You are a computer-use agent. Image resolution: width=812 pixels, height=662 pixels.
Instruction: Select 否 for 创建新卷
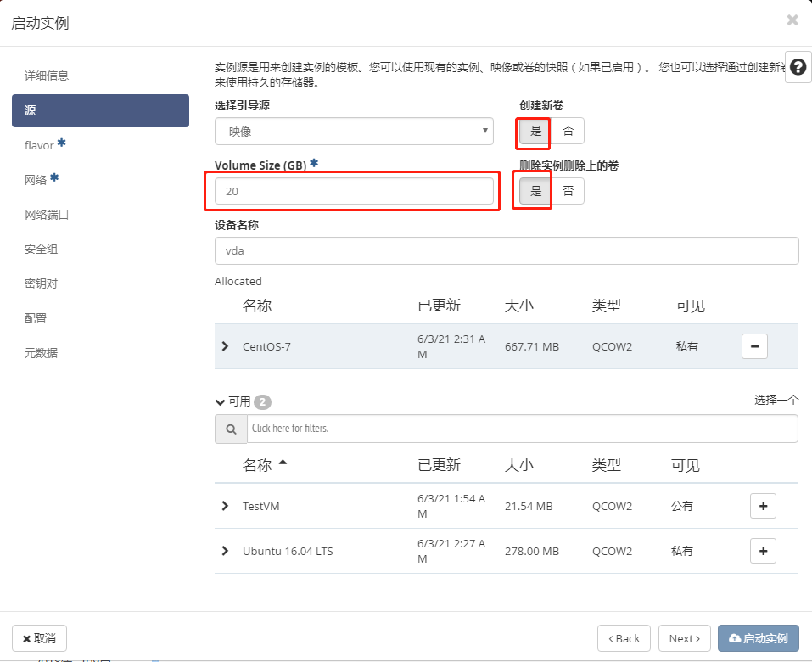pyautogui.click(x=568, y=132)
